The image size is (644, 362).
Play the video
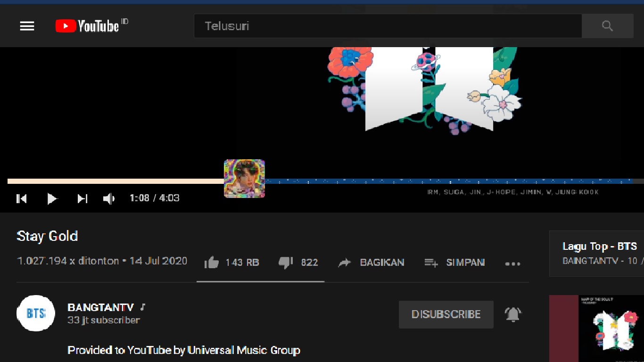pyautogui.click(x=52, y=198)
